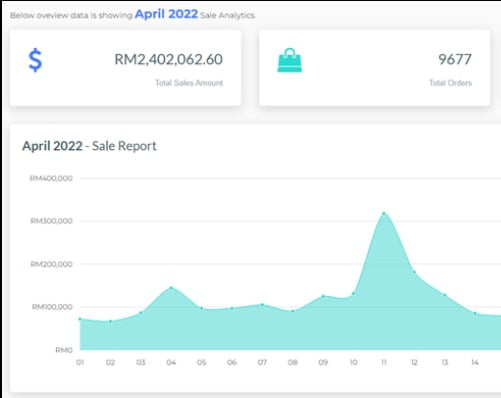
Task: Click the RM400,000 y-axis label
Action: (51, 178)
